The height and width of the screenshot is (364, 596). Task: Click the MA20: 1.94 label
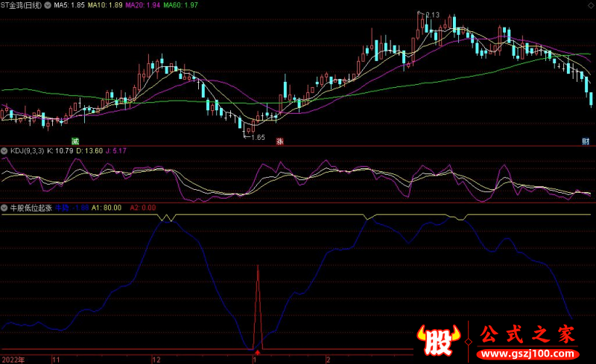coord(142,5)
